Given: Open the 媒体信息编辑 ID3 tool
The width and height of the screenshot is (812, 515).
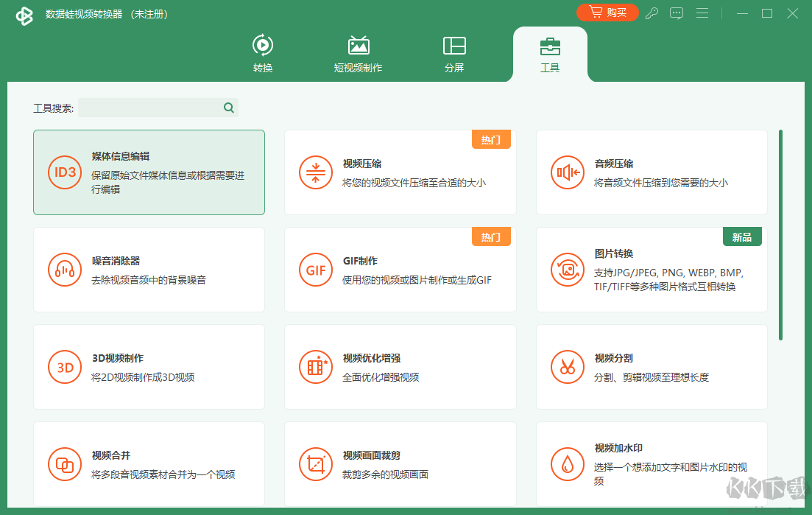Looking at the screenshot, I should tap(149, 172).
